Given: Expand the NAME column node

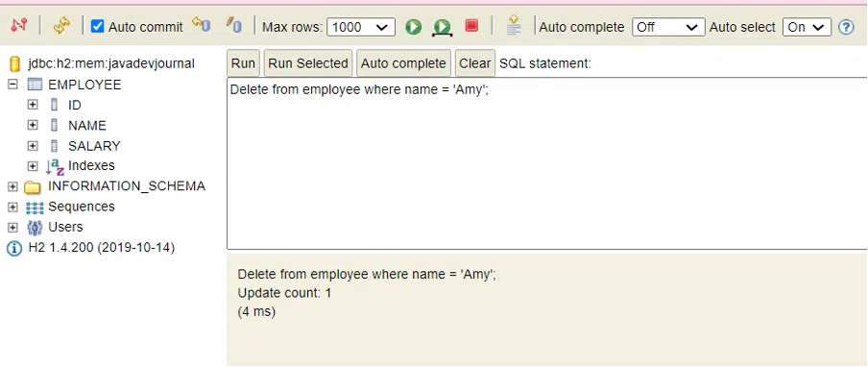Looking at the screenshot, I should (33, 125).
